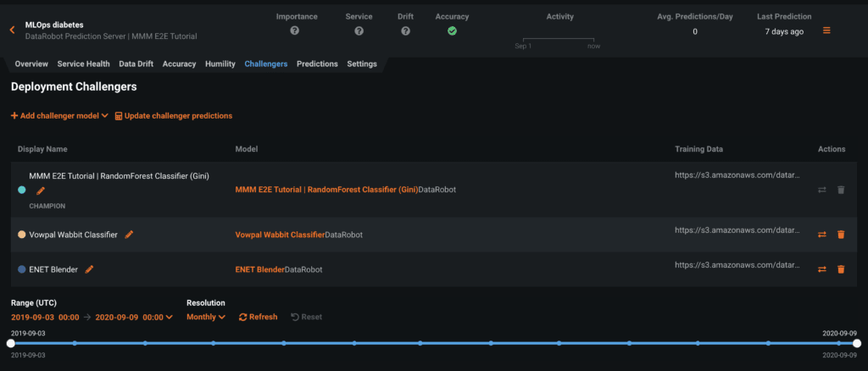
Task: Click Vowpal Wabbit row's training data URL
Action: click(737, 230)
